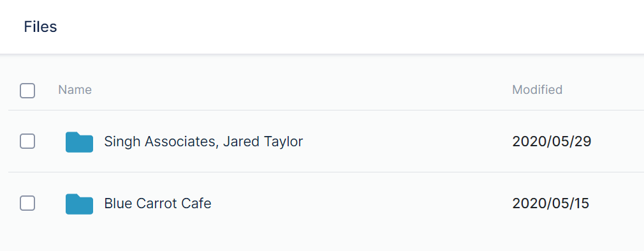The image size is (644, 251).
Task: Select the Blue Carrot Cafe row's empty middle area
Action: [362, 203]
